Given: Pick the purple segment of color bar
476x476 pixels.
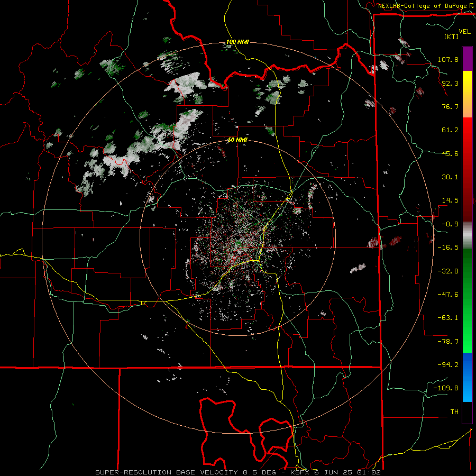Looking at the screenshot, I should point(467,59).
